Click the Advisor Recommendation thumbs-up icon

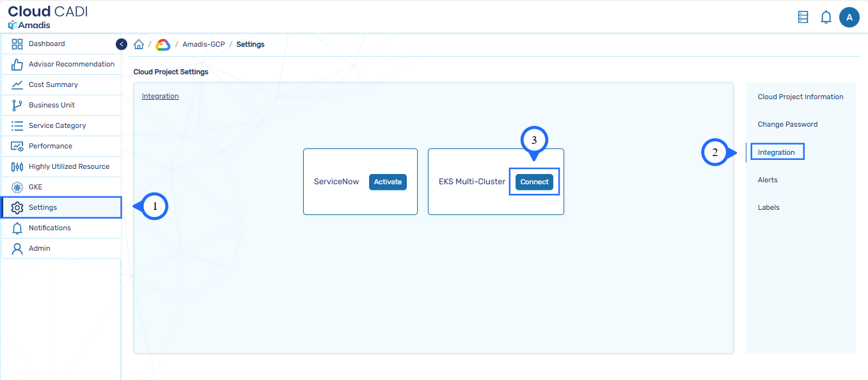(17, 65)
